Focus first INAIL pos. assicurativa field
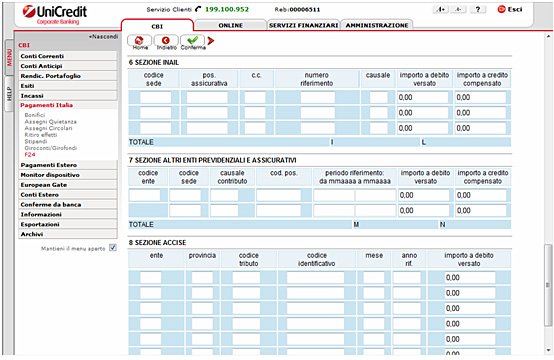The width and height of the screenshot is (554, 360). 207,97
